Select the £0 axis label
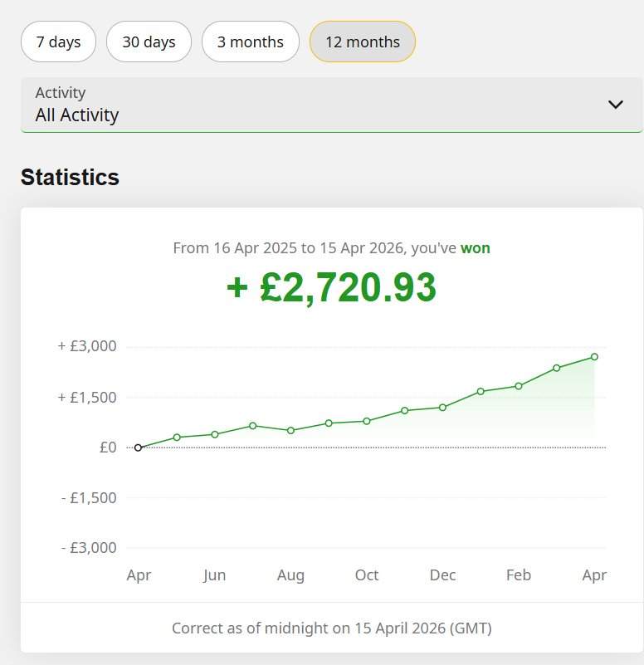The width and height of the screenshot is (644, 665). coord(107,447)
